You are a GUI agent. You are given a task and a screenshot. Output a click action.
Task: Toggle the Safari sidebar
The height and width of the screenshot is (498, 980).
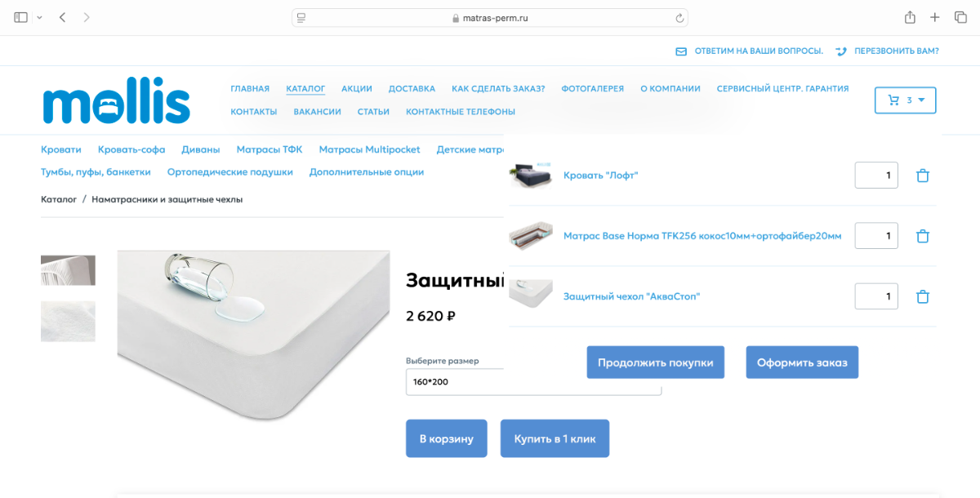(21, 17)
